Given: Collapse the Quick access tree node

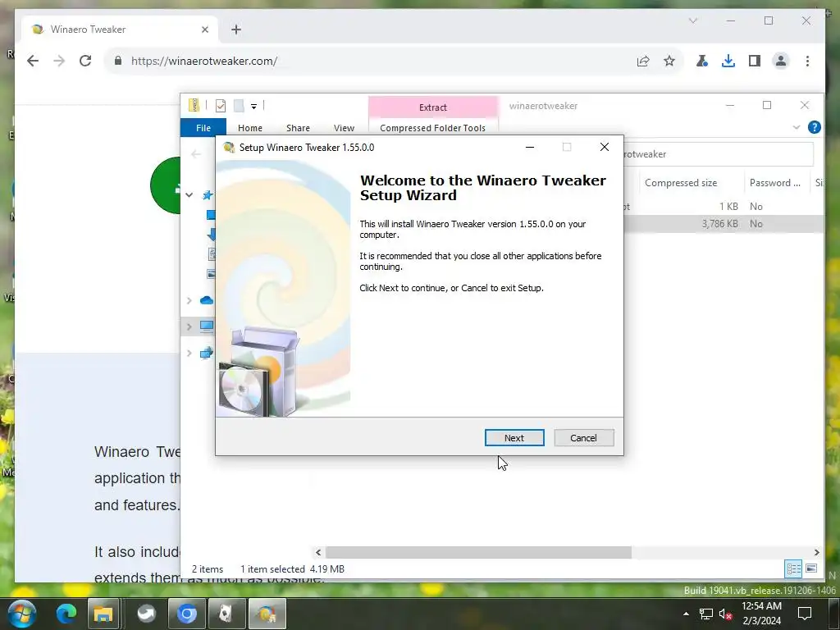Looking at the screenshot, I should (189, 195).
